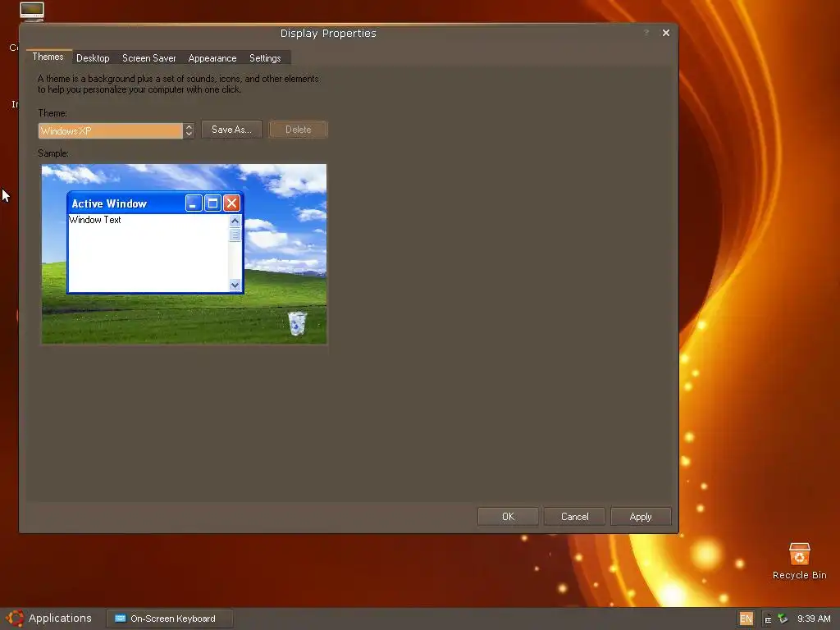Click the sample window's maximize icon
The height and width of the screenshot is (630, 840).
212,203
